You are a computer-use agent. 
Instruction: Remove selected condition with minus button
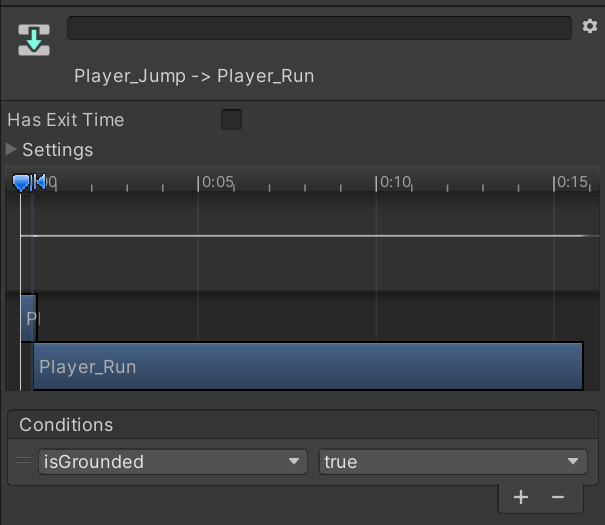pos(558,497)
